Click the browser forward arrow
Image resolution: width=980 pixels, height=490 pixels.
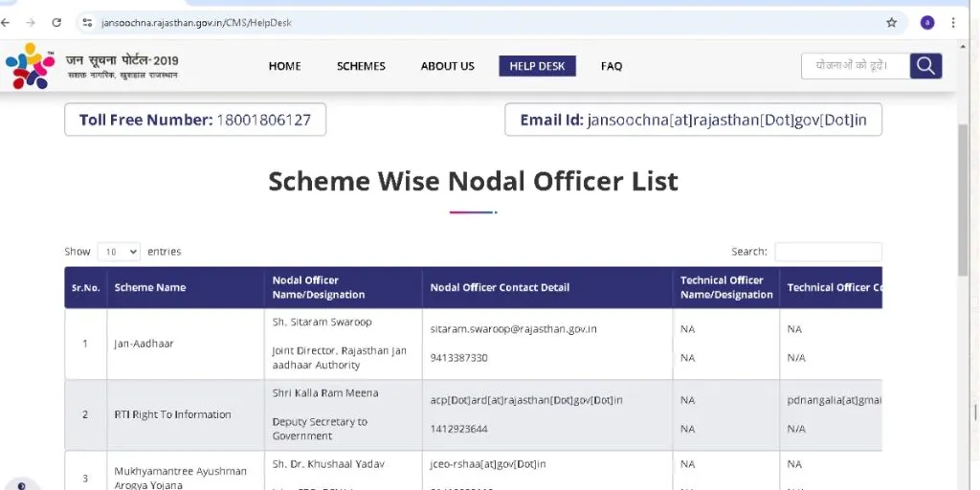[31, 22]
